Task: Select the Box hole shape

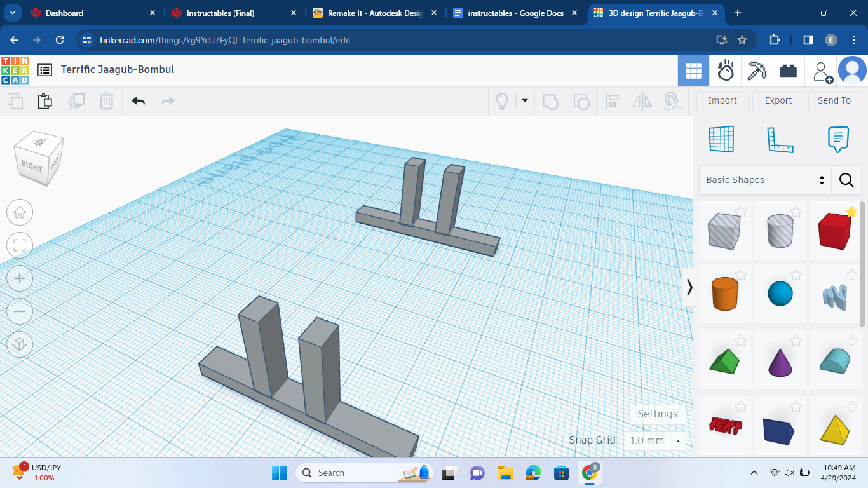Action: point(724,231)
